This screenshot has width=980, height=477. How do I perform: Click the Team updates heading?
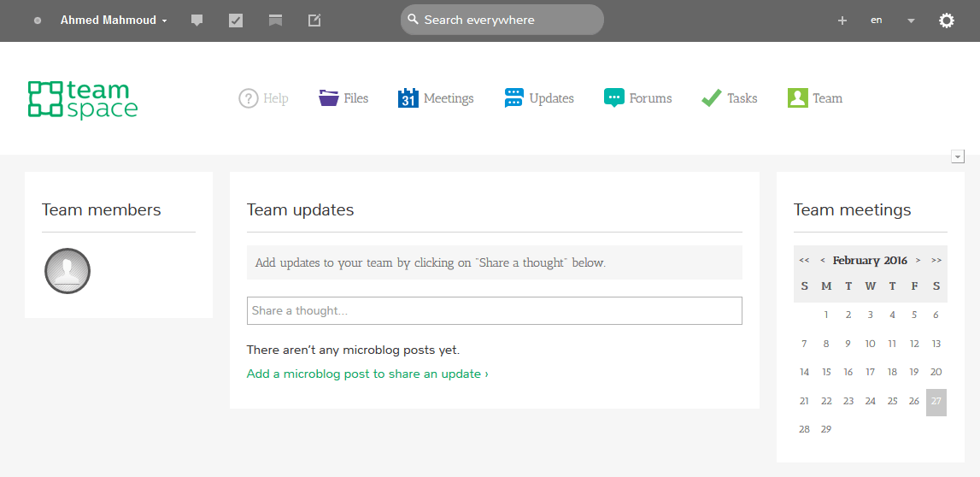301,209
